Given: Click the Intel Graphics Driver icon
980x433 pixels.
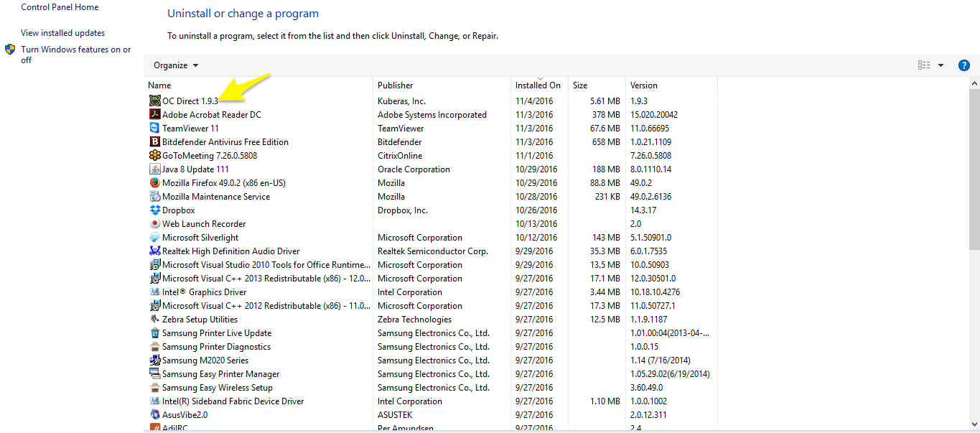Looking at the screenshot, I should click(x=155, y=292).
